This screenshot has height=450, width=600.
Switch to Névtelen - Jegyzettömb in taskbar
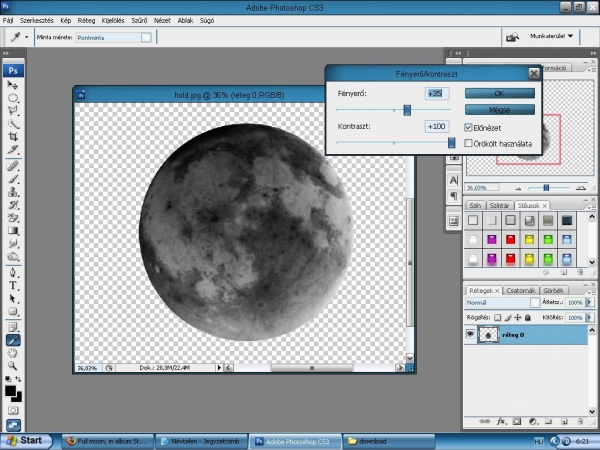(x=201, y=441)
